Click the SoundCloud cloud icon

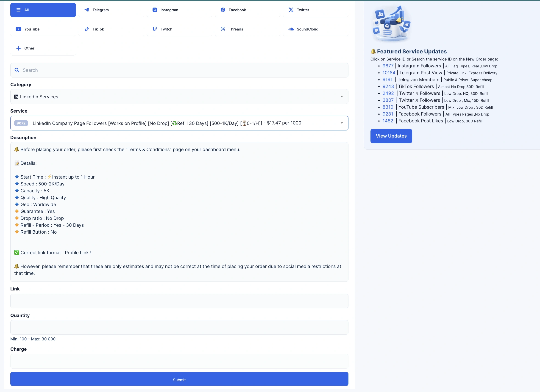pos(291,29)
